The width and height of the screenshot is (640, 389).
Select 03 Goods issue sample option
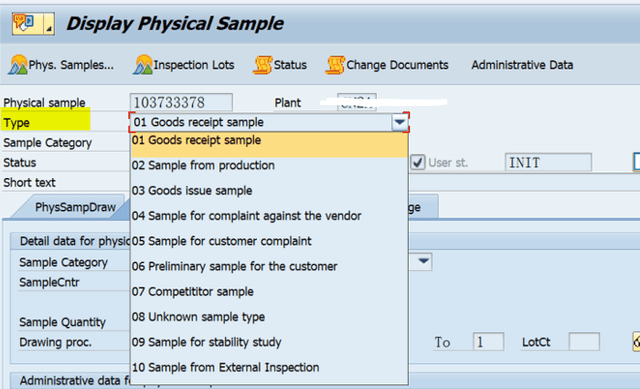click(269, 191)
